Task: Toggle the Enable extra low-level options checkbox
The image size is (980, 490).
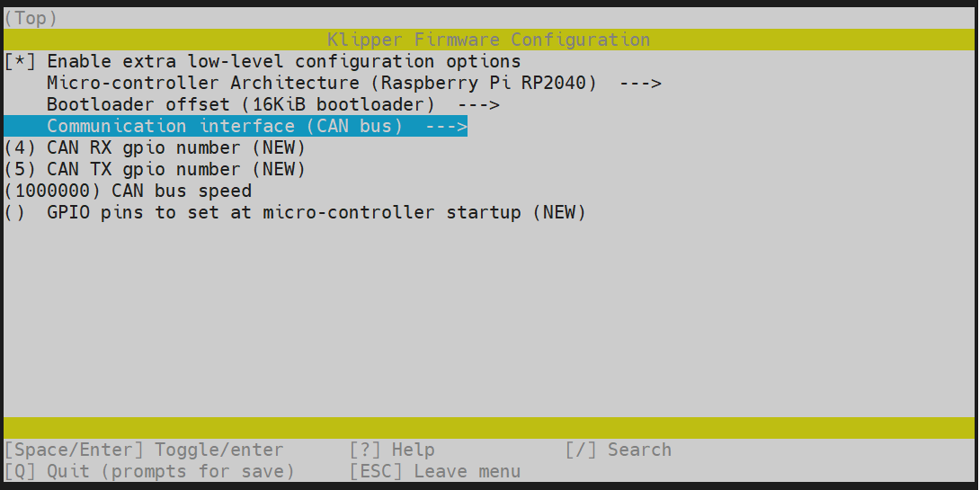Action: [x=20, y=62]
